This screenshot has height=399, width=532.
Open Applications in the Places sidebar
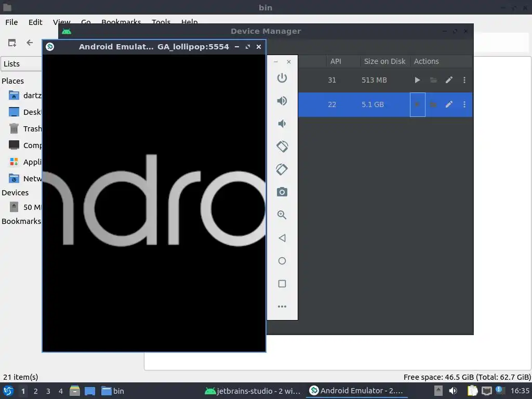pyautogui.click(x=24, y=162)
